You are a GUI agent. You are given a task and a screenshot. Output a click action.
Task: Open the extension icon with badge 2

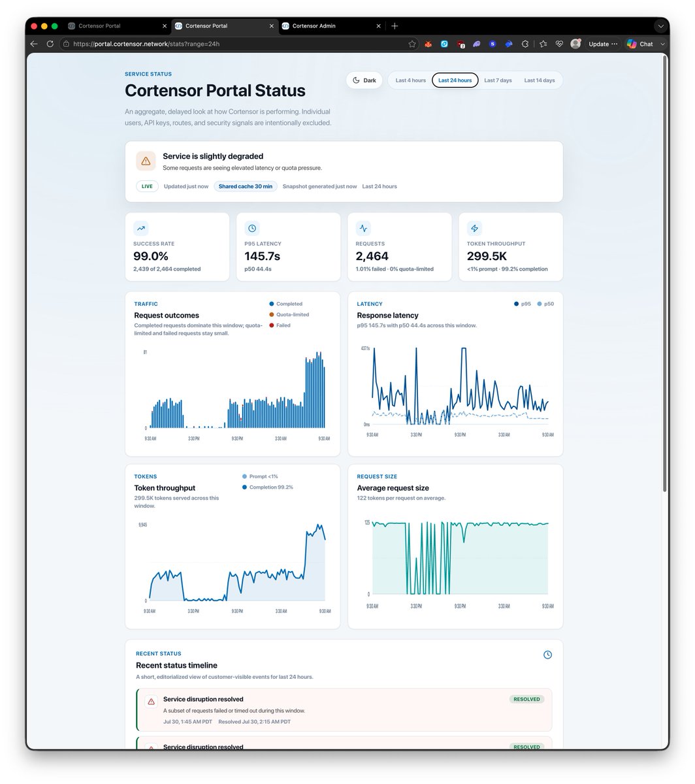(x=461, y=44)
